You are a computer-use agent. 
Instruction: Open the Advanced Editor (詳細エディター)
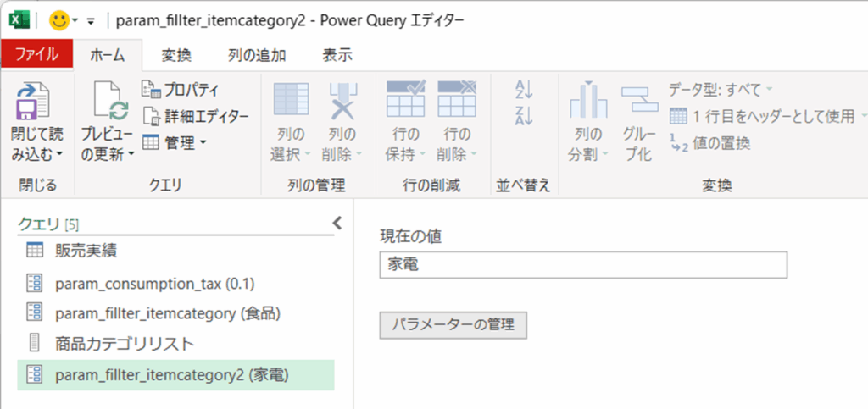click(x=196, y=116)
